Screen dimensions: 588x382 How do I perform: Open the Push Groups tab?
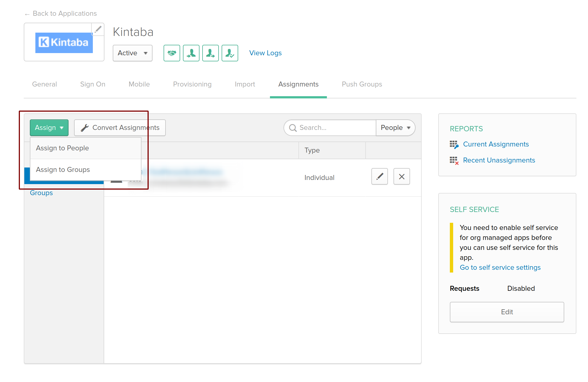coord(362,84)
